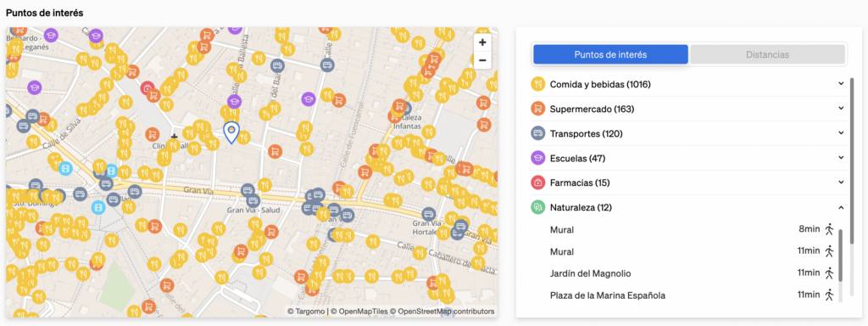The image size is (868, 326).
Task: Click walking icon next to Plaza de la Marina Española
Action: pyautogui.click(x=829, y=295)
